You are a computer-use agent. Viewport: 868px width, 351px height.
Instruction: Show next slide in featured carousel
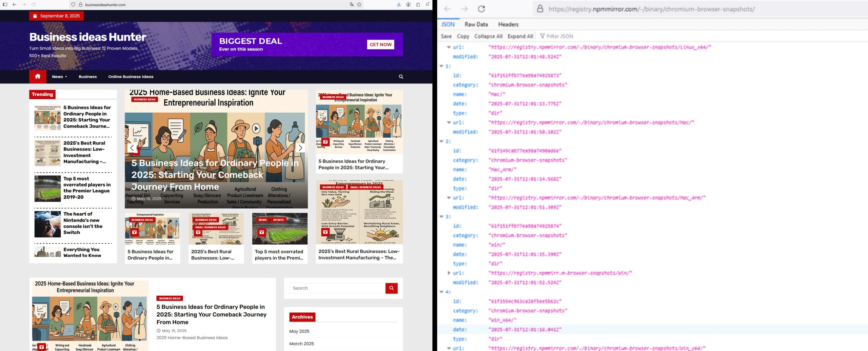[300, 148]
